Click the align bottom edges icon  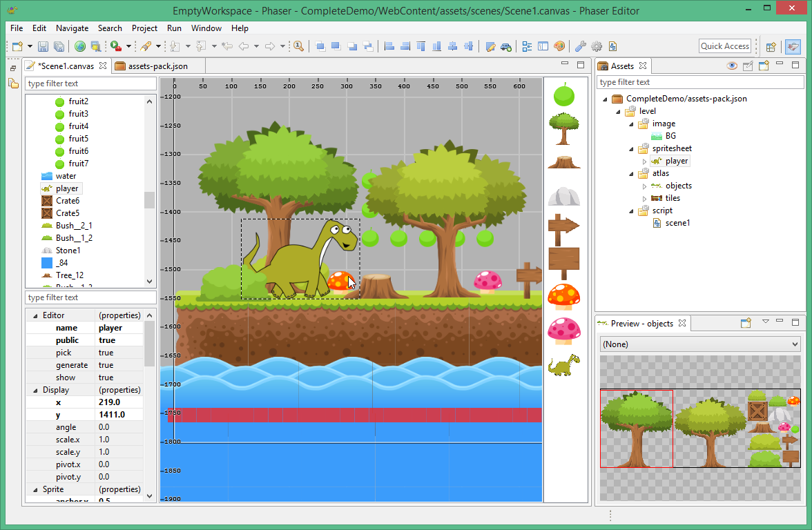[x=436, y=47]
